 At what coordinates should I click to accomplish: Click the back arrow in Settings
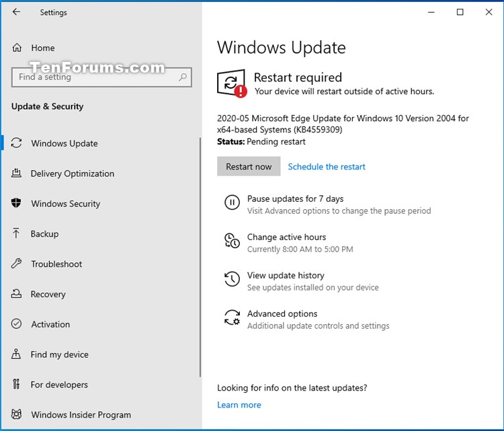point(16,12)
